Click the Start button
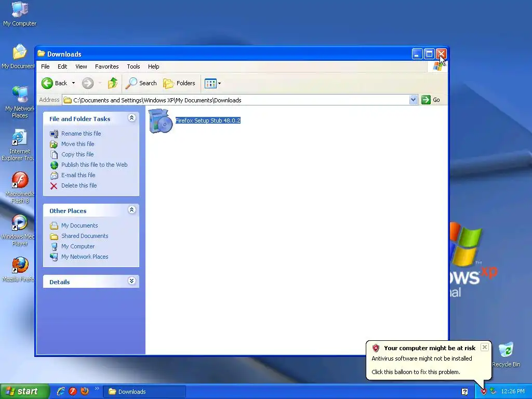532x399 pixels. tap(24, 392)
